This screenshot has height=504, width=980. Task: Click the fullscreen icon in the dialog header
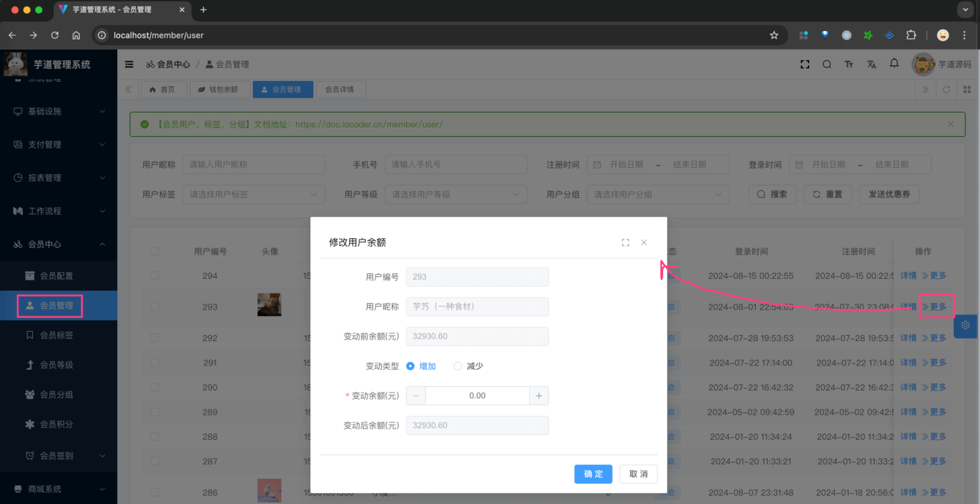625,242
